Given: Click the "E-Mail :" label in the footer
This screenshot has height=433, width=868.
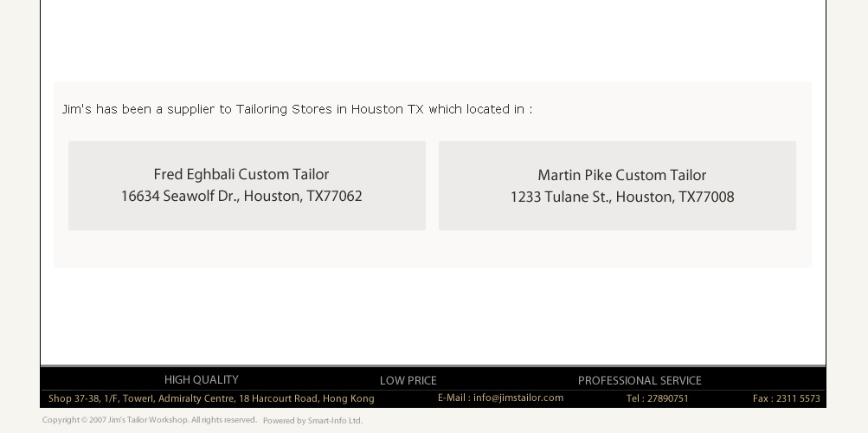Looking at the screenshot, I should 453,398.
